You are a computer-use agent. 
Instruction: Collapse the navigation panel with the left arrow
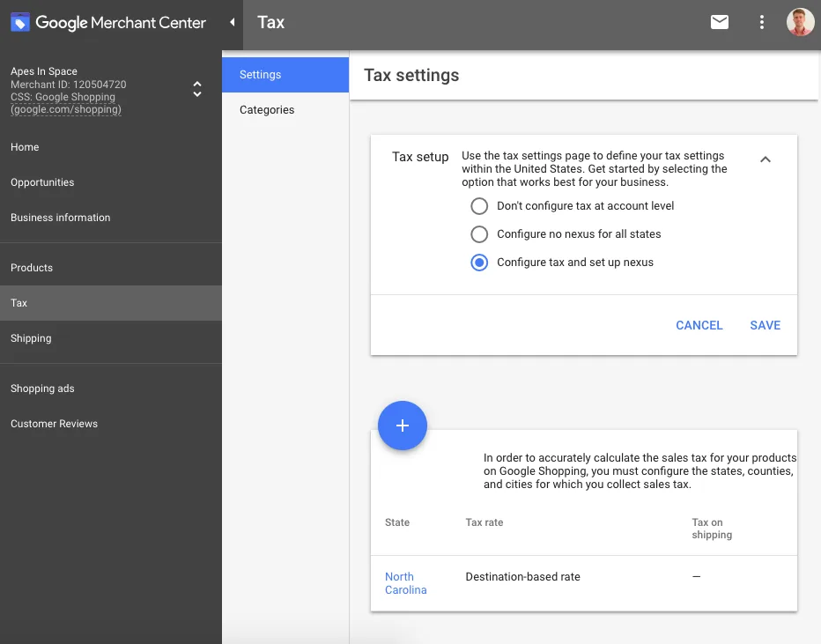point(231,23)
